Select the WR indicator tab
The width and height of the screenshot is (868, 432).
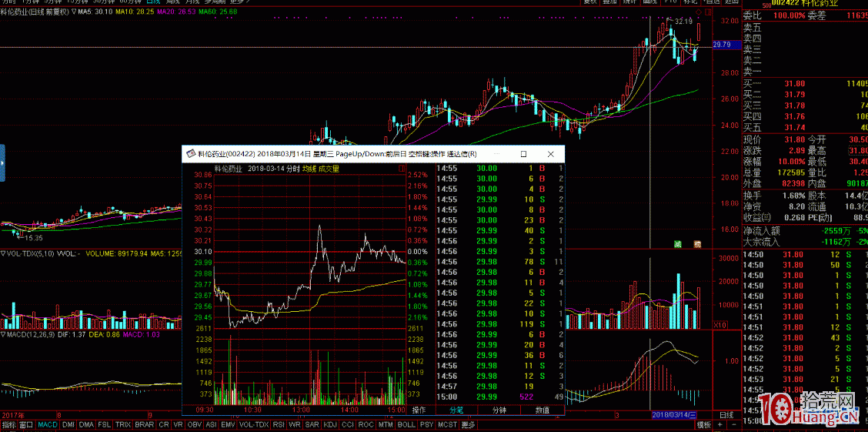click(x=295, y=425)
